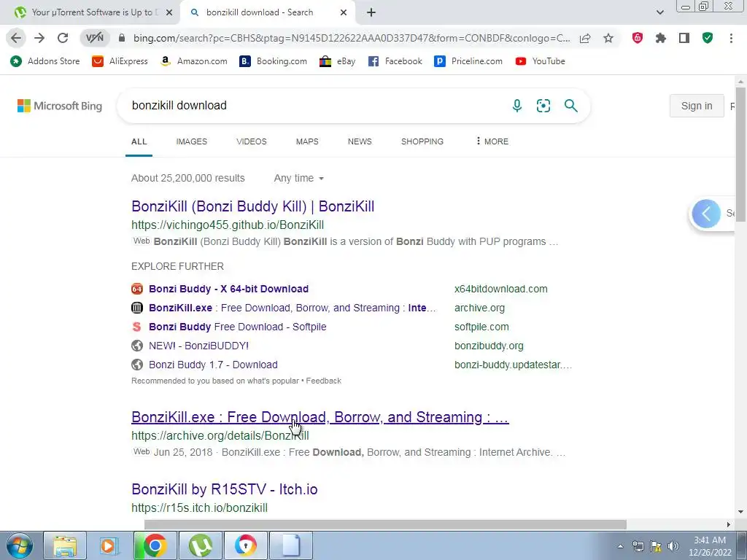Screen dimensions: 747x560
Task: Click the browser Forward arrow
Action: [39, 38]
